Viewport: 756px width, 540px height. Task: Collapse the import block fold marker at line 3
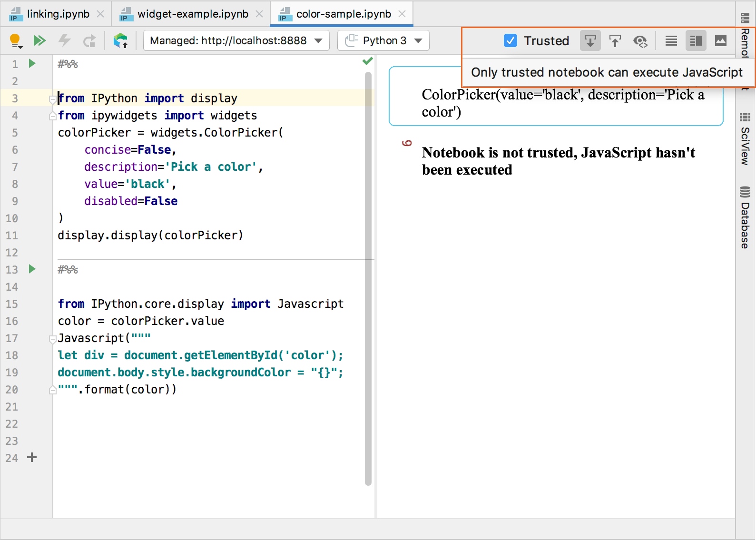click(x=53, y=99)
